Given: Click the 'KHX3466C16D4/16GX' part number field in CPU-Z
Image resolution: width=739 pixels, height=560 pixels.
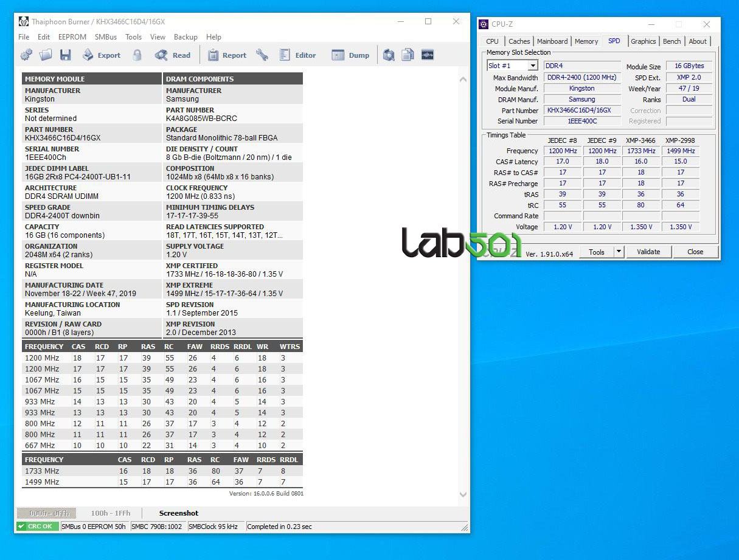Looking at the screenshot, I should [x=582, y=110].
